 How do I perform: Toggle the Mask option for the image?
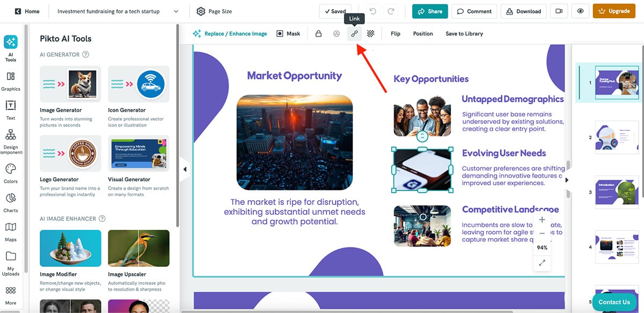point(289,33)
